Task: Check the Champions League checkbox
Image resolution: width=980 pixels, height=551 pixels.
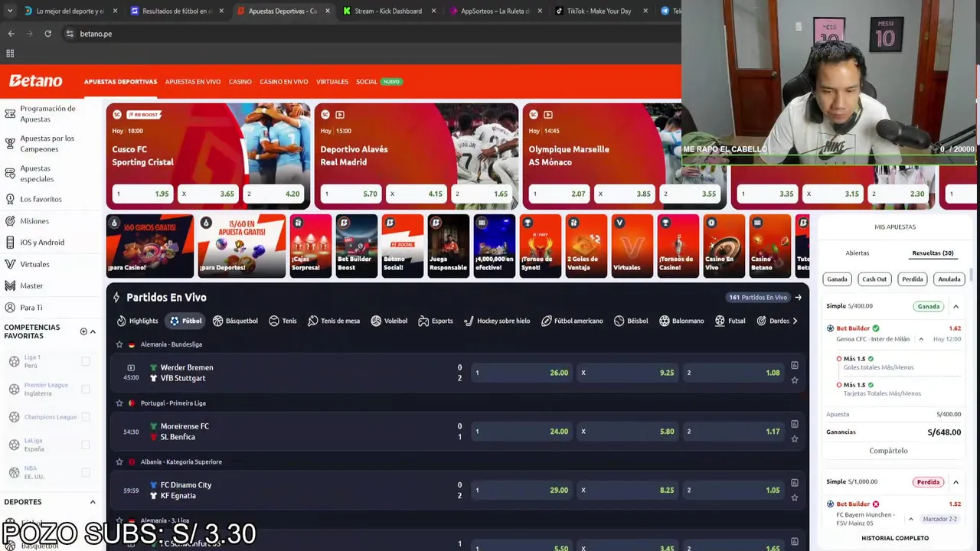Action: coord(86,417)
